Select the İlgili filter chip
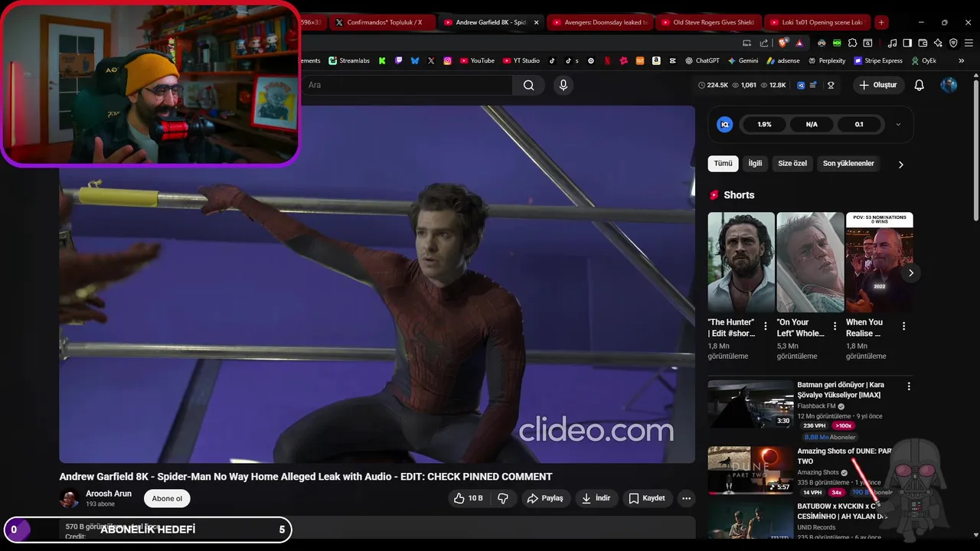Viewport: 980px width, 551px height. tap(755, 163)
